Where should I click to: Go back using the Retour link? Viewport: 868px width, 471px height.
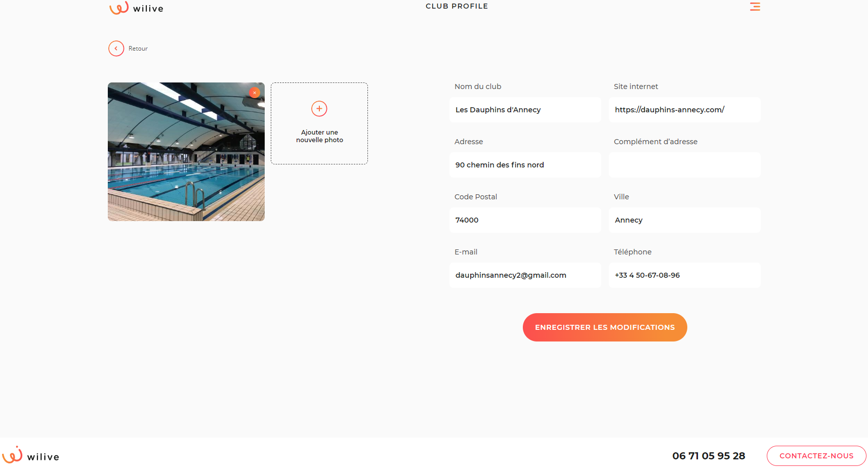[x=138, y=49]
